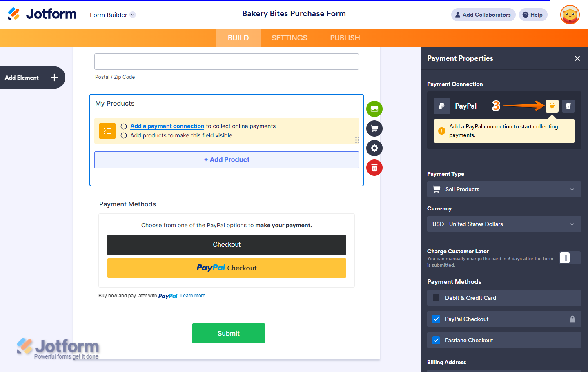Image resolution: width=588 pixels, height=372 pixels.
Task: Click the Add Element plus icon
Action: point(54,77)
